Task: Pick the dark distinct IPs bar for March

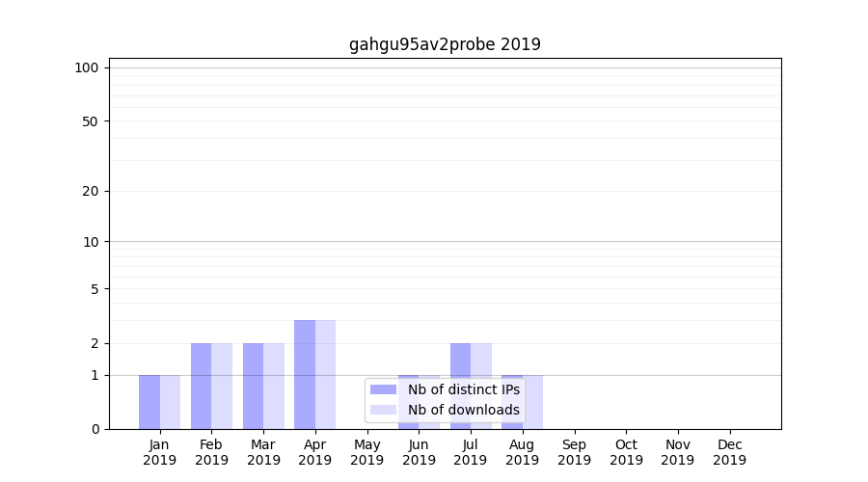Action: 253,386
